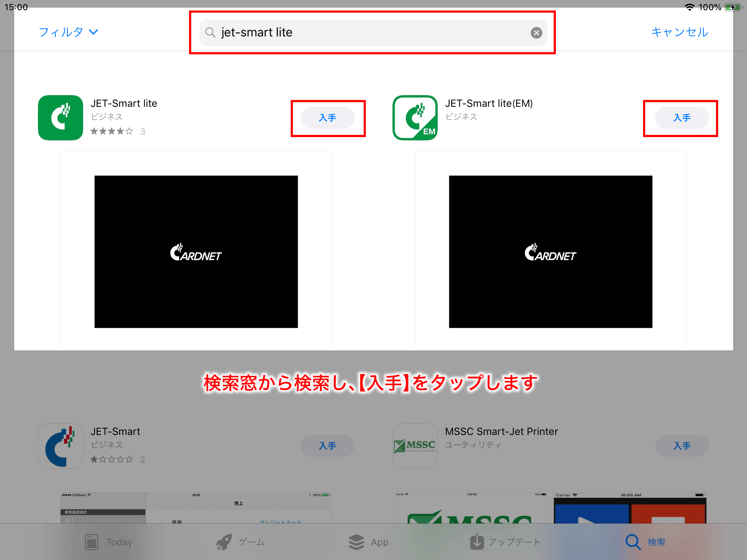Screen dimensions: 747x560
Task: View the star rating of JET-Smart lite
Action: pyautogui.click(x=112, y=131)
